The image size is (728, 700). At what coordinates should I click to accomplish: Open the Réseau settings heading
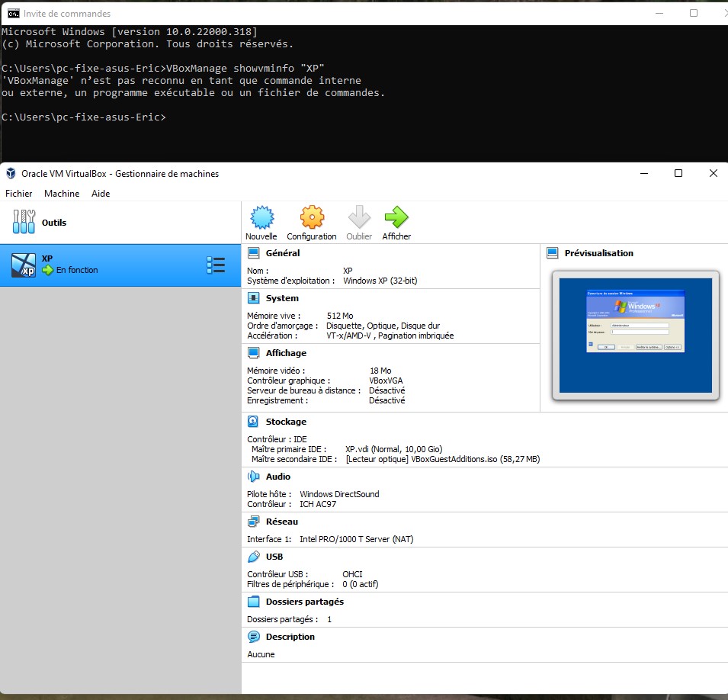point(282,522)
